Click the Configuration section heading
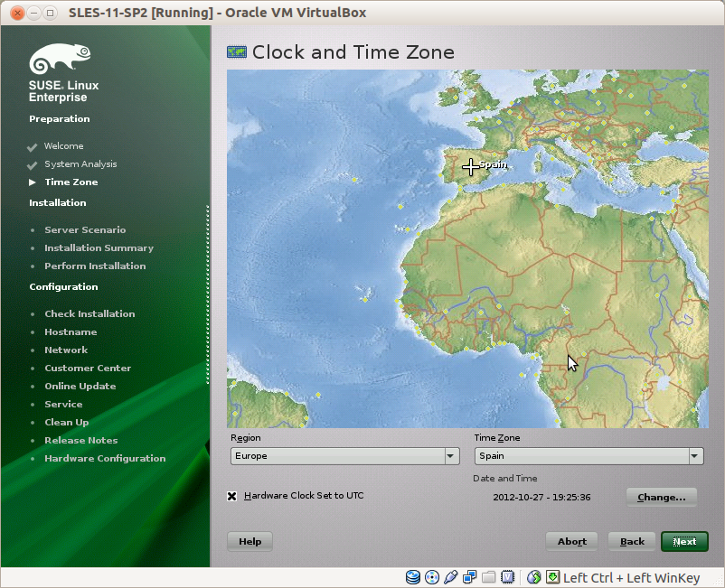The image size is (725, 588). pos(63,286)
